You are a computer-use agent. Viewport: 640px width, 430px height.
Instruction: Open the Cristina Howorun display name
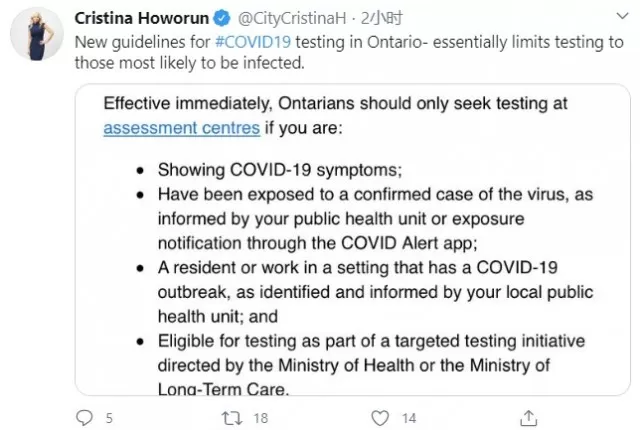pos(142,18)
